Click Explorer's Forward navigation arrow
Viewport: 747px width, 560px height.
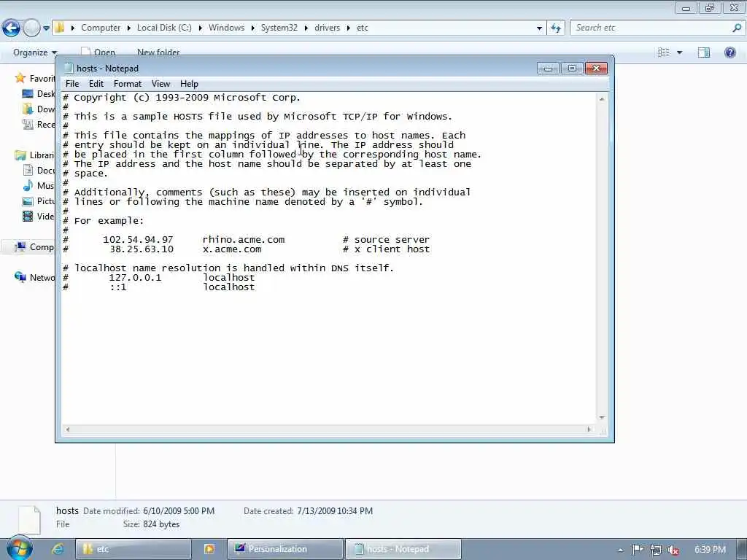pyautogui.click(x=31, y=28)
